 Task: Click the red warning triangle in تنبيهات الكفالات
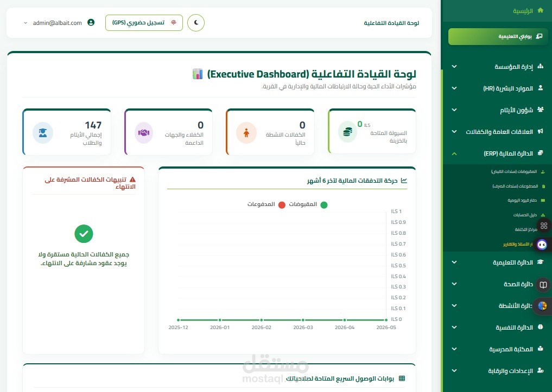[132, 179]
